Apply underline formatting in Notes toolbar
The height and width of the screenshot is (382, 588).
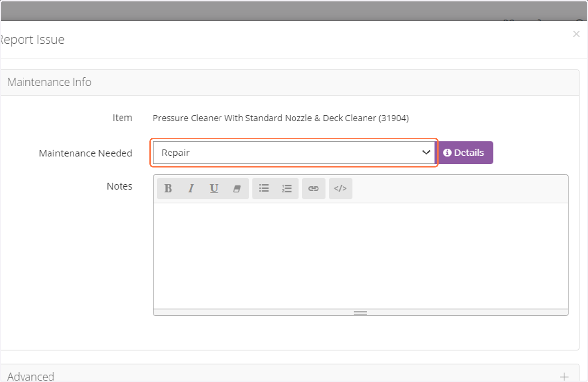214,189
